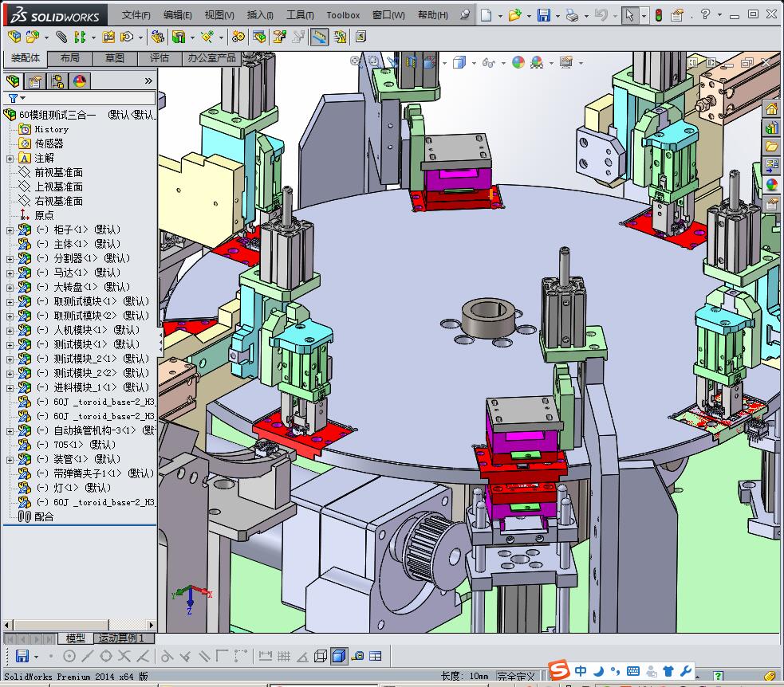Click the Help question mark icon
This screenshot has height=687, width=784.
(706, 14)
